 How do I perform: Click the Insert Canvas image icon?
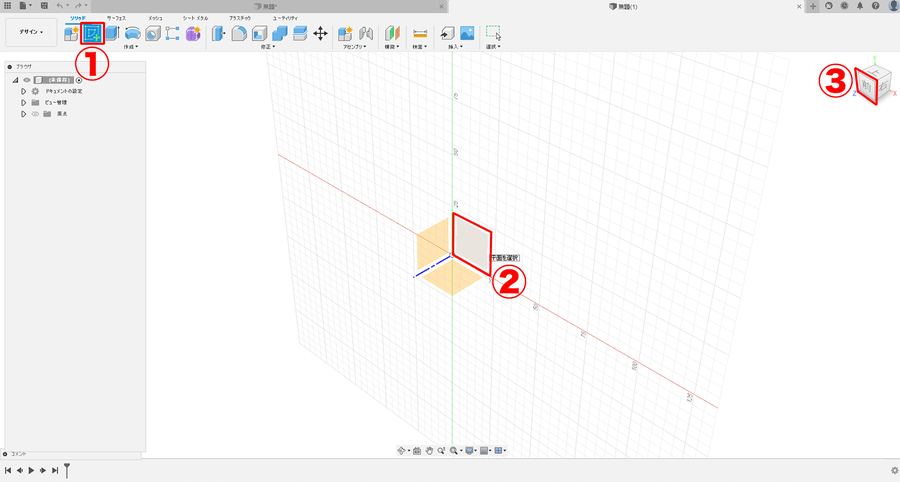pyautogui.click(x=467, y=33)
